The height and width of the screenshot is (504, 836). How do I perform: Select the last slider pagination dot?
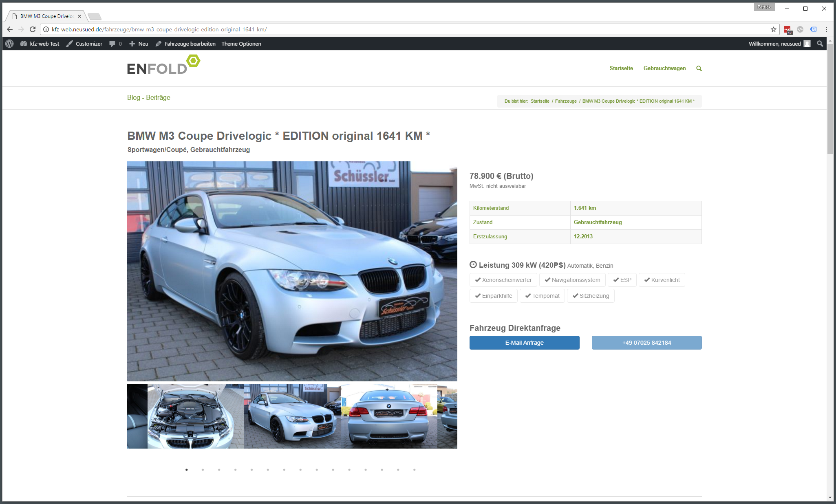pyautogui.click(x=414, y=470)
